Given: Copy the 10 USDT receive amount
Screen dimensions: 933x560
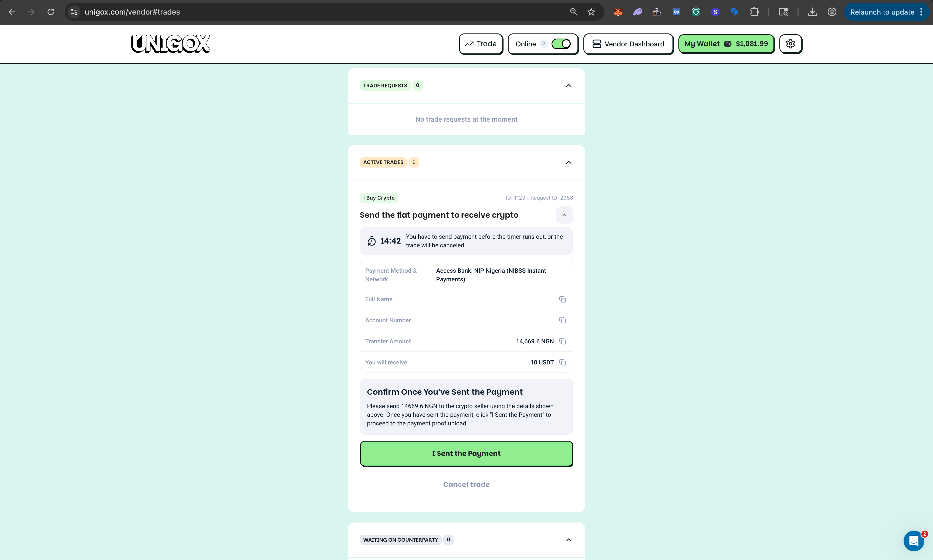Looking at the screenshot, I should 562,362.
